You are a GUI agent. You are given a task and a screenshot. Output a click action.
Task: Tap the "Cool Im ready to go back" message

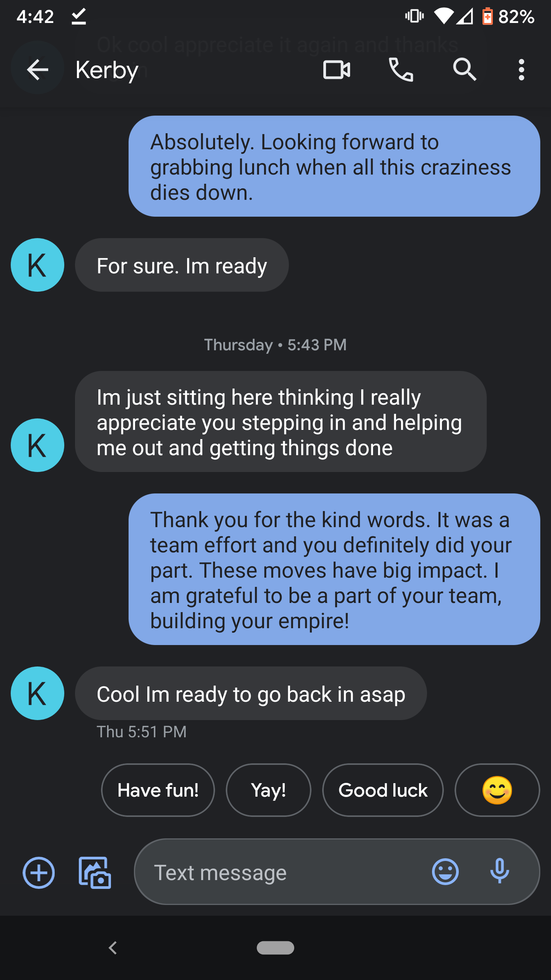[x=251, y=693]
